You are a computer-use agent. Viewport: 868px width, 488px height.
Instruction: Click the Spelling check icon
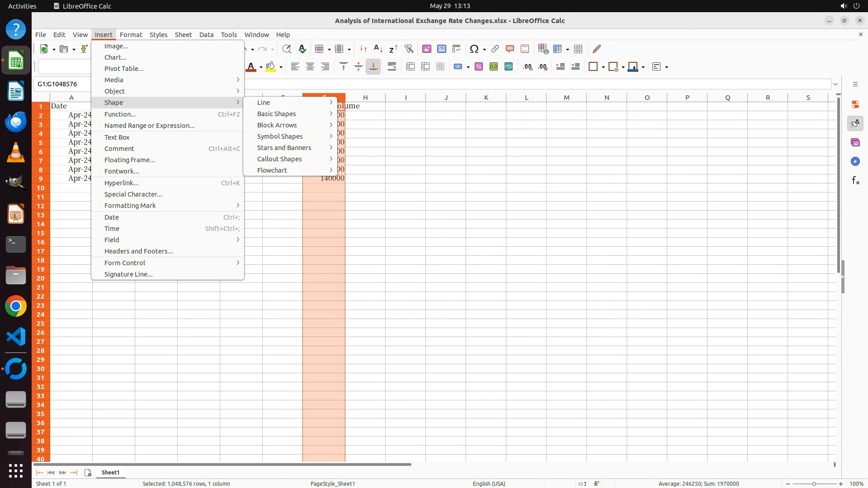302,49
